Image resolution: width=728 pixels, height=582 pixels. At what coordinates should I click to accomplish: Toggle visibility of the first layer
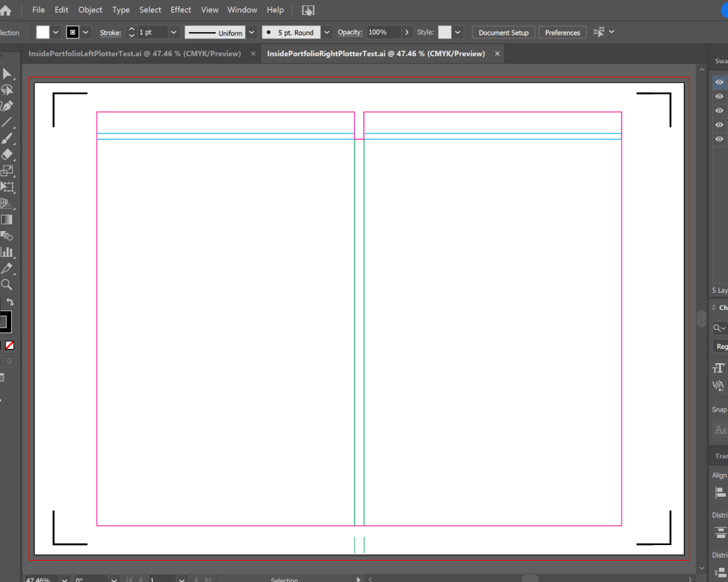click(719, 82)
